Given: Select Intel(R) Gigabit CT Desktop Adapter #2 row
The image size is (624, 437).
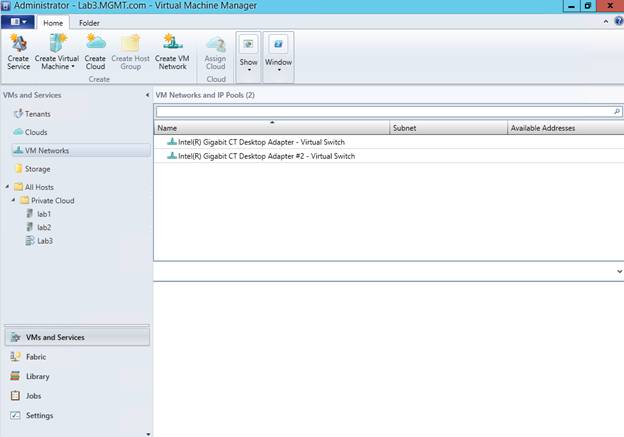Looking at the screenshot, I should (389, 156).
